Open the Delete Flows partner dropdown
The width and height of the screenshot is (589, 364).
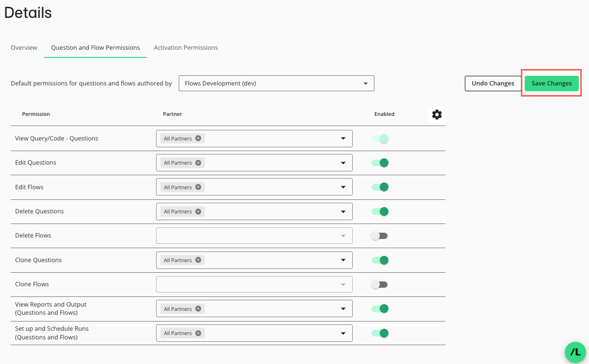(254, 236)
